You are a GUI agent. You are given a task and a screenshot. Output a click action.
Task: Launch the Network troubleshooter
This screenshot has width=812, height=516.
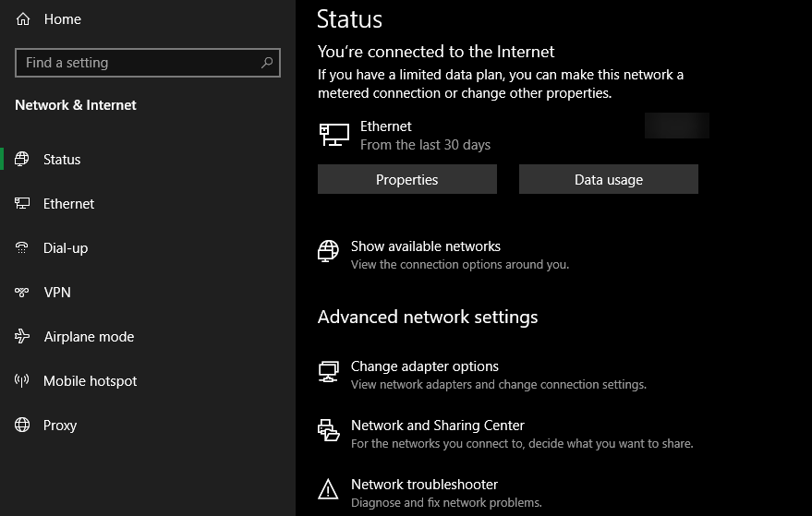424,485
